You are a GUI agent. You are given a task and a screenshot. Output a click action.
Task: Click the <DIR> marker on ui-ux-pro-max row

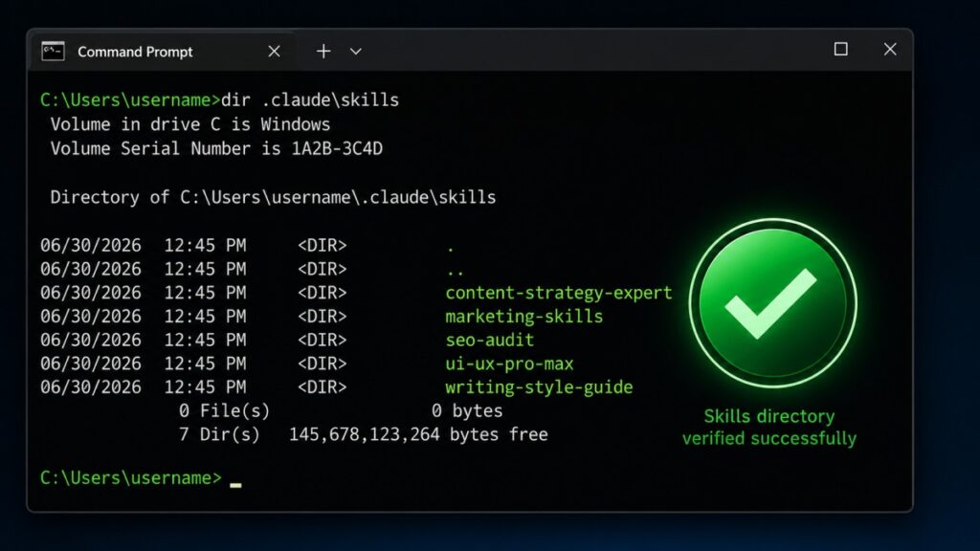pyautogui.click(x=322, y=364)
